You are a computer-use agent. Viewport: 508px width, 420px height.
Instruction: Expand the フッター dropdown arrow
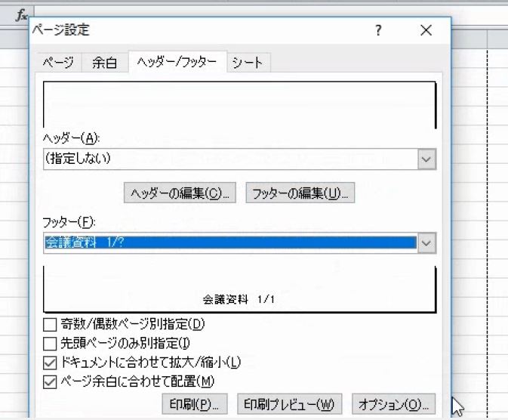(426, 242)
